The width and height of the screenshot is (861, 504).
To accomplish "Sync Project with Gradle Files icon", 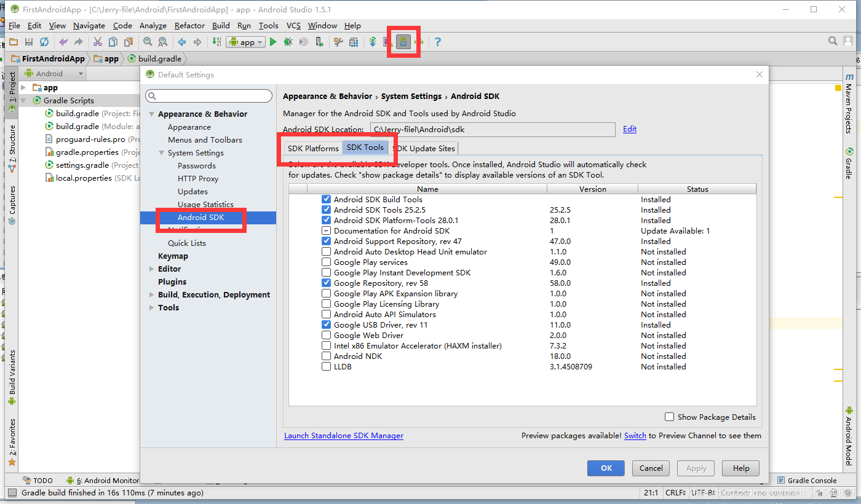I will tap(373, 42).
